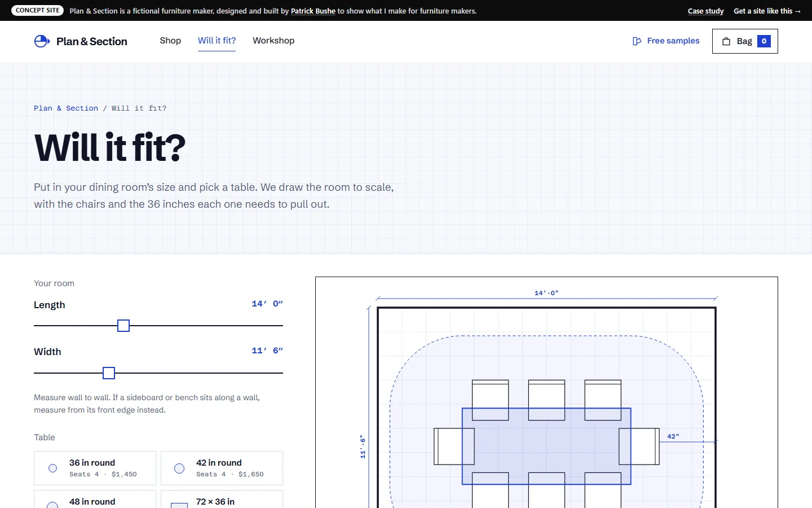The image size is (812, 508).
Task: Click the 42" clearance label in drawing
Action: click(x=673, y=436)
